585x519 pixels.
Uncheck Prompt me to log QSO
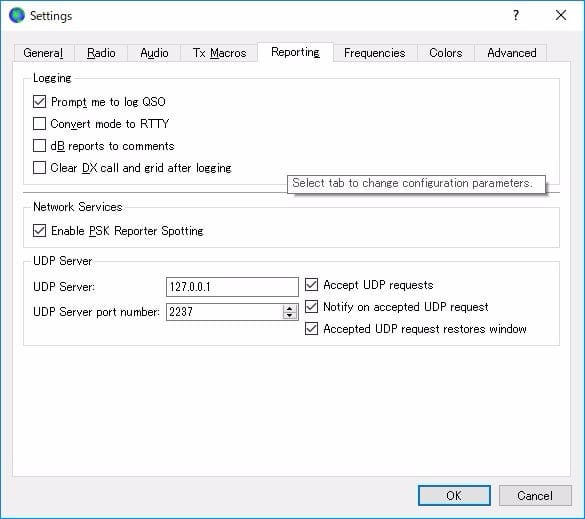point(40,101)
